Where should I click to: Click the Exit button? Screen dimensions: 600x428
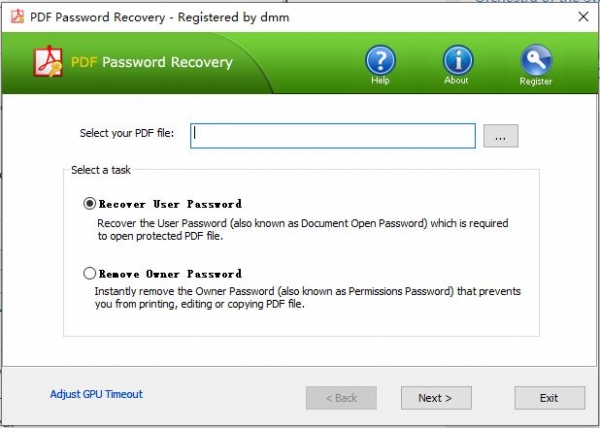coord(548,397)
